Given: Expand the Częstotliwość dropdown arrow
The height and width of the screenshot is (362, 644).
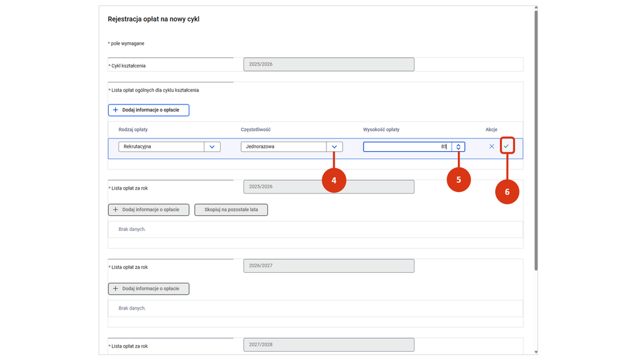Looking at the screenshot, I should (x=335, y=147).
